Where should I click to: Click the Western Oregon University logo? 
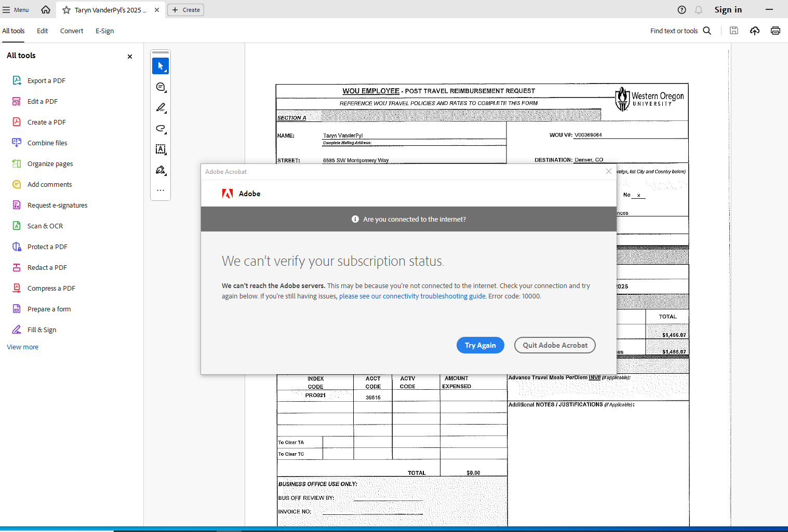pos(650,99)
